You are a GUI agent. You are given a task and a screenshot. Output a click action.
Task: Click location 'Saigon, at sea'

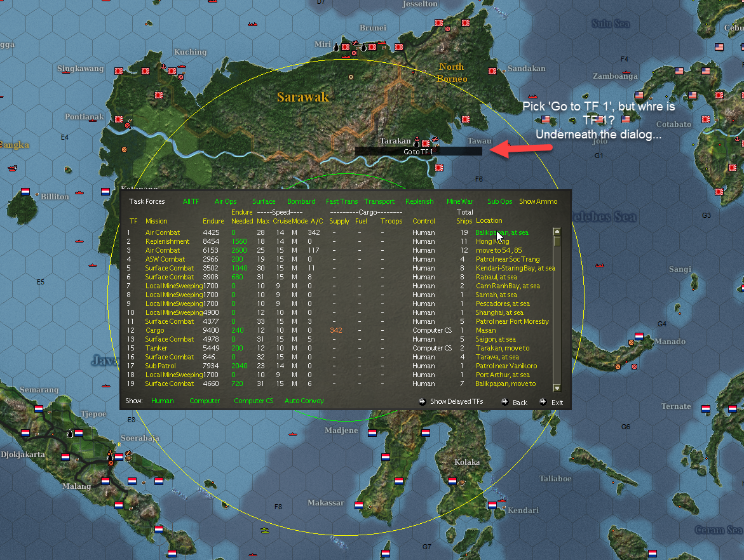tap(496, 340)
